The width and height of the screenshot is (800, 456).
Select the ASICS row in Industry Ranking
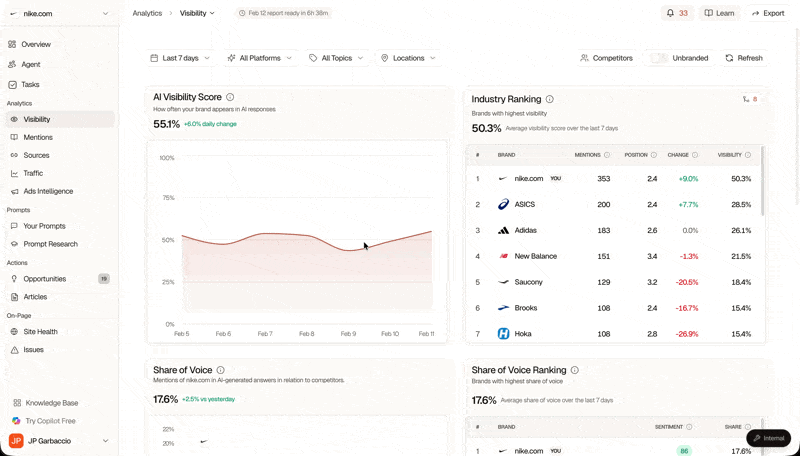coord(614,205)
